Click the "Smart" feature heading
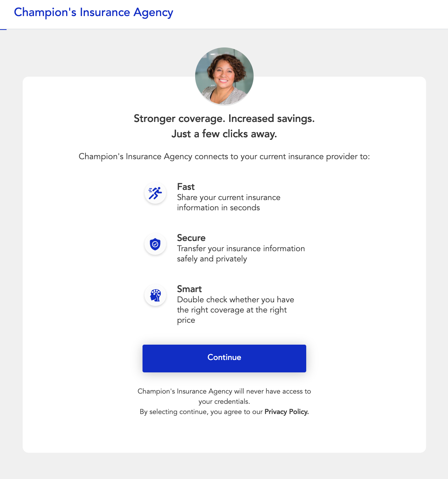This screenshot has width=448, height=479. [189, 289]
